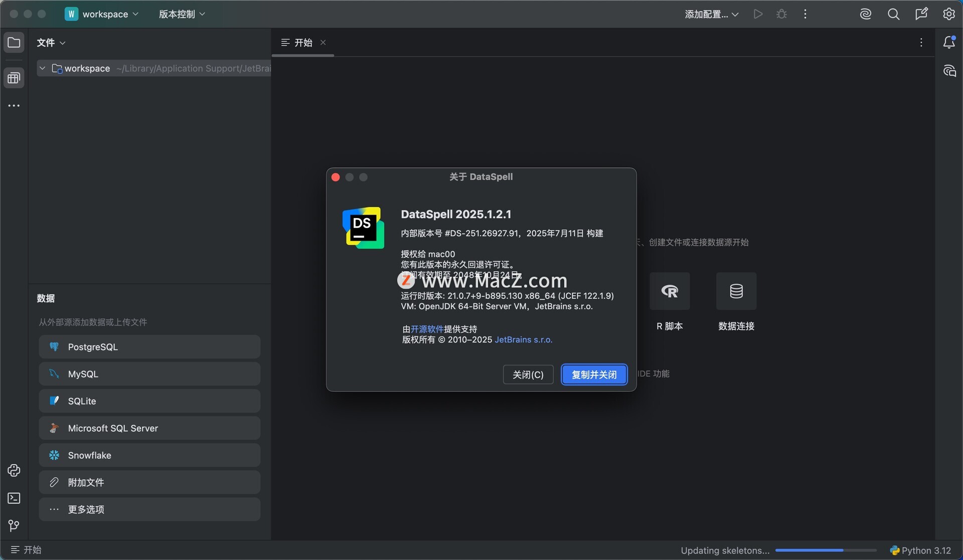This screenshot has width=963, height=560.
Task: Click the 数据连接 label
Action: pyautogui.click(x=736, y=326)
